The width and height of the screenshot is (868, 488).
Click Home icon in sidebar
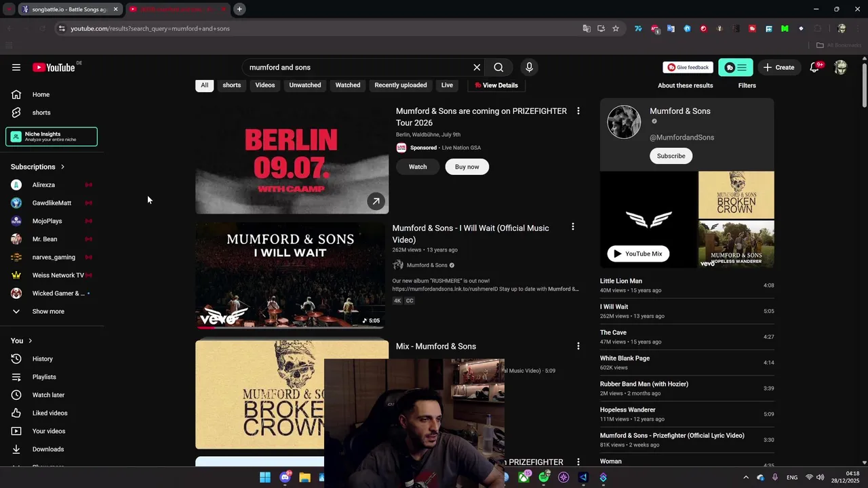[x=16, y=94]
